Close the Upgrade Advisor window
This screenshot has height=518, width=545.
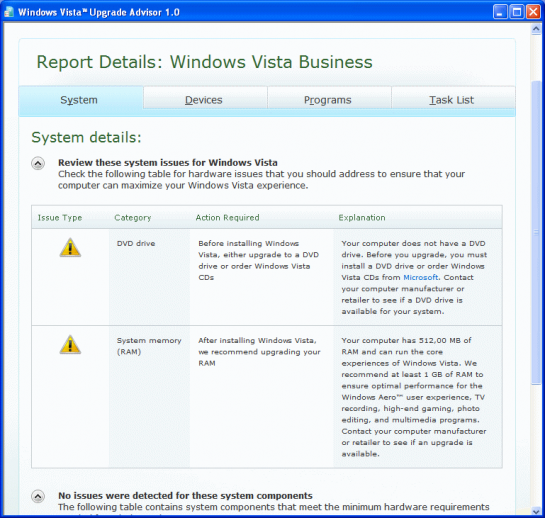point(533,12)
